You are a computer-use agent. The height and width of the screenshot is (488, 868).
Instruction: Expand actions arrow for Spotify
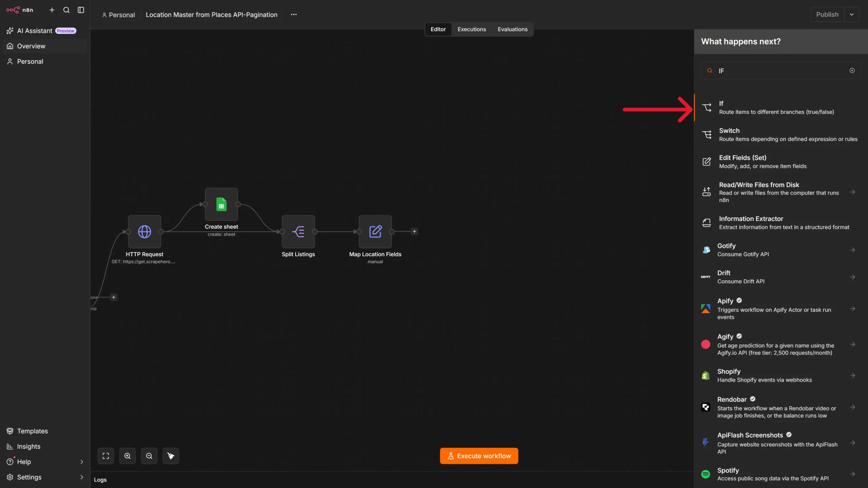tap(852, 474)
